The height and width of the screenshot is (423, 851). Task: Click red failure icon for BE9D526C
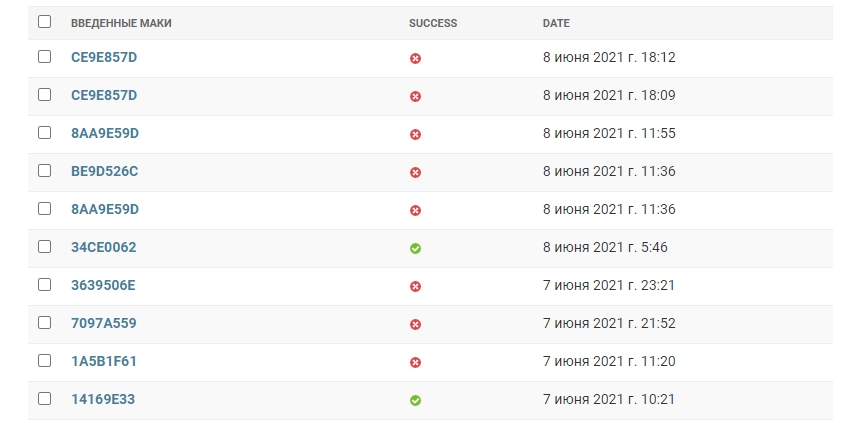click(416, 172)
